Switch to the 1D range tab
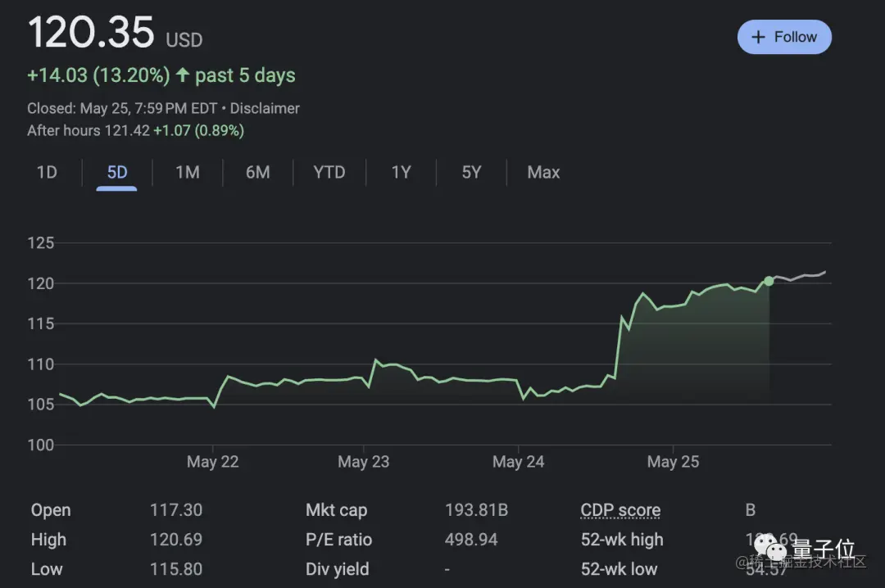The height and width of the screenshot is (588, 885). 47,172
